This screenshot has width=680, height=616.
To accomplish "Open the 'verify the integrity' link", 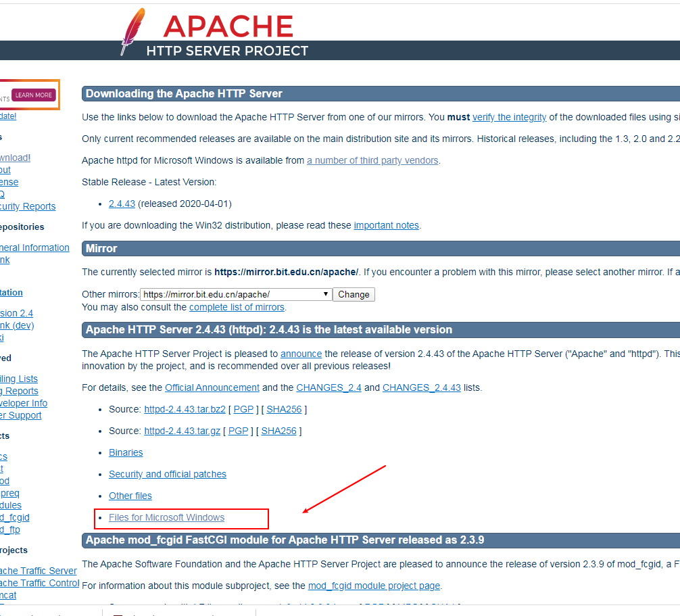I will 509,117.
